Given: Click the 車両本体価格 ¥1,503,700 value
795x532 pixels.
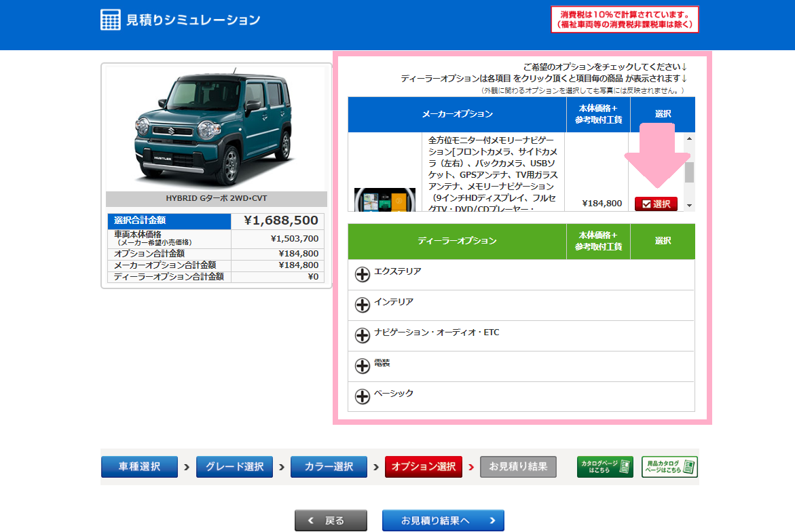Looking at the screenshot, I should click(x=295, y=239).
